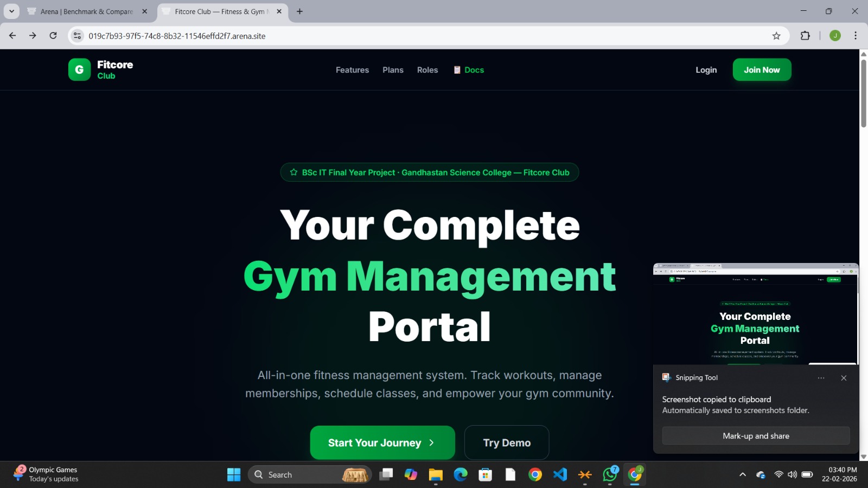This screenshot has width=868, height=488.
Task: Click the BSc IT Final Year Project badge
Action: pyautogui.click(x=430, y=172)
